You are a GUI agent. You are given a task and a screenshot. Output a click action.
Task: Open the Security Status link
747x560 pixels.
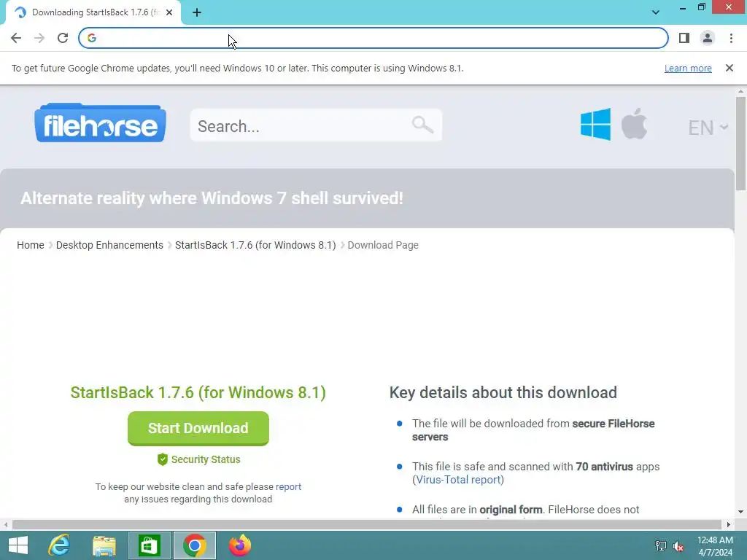pyautogui.click(x=206, y=459)
